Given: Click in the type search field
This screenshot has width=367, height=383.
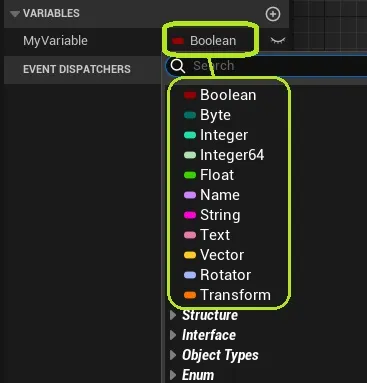Looking at the screenshot, I should (267, 66).
